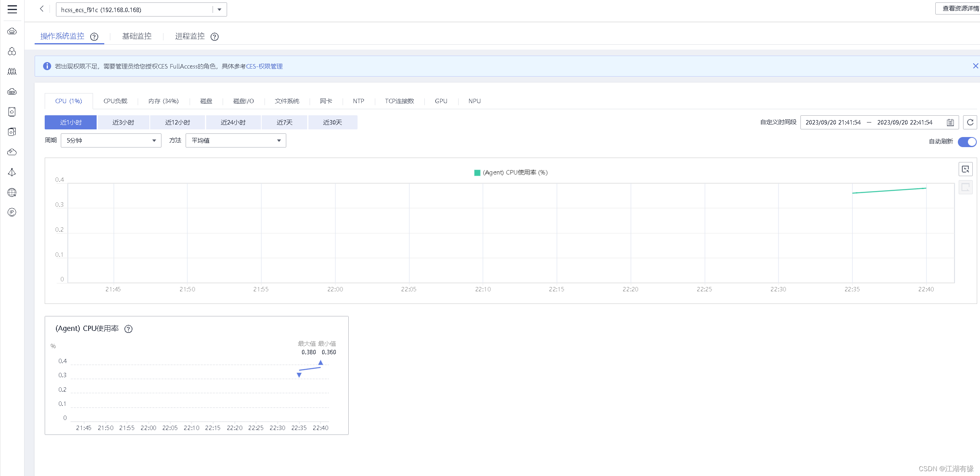Click help icon next to 进程监控
This screenshot has height=476, width=980.
(215, 37)
